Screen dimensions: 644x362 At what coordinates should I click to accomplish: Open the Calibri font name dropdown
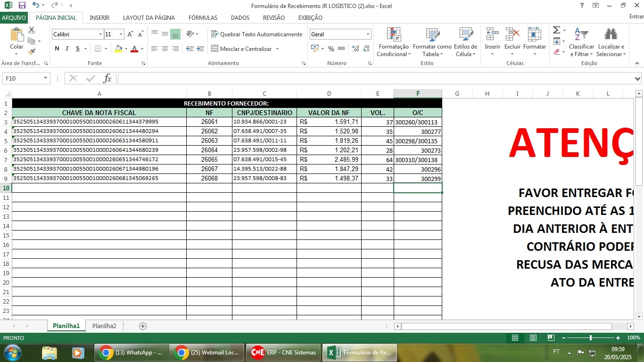coord(100,34)
